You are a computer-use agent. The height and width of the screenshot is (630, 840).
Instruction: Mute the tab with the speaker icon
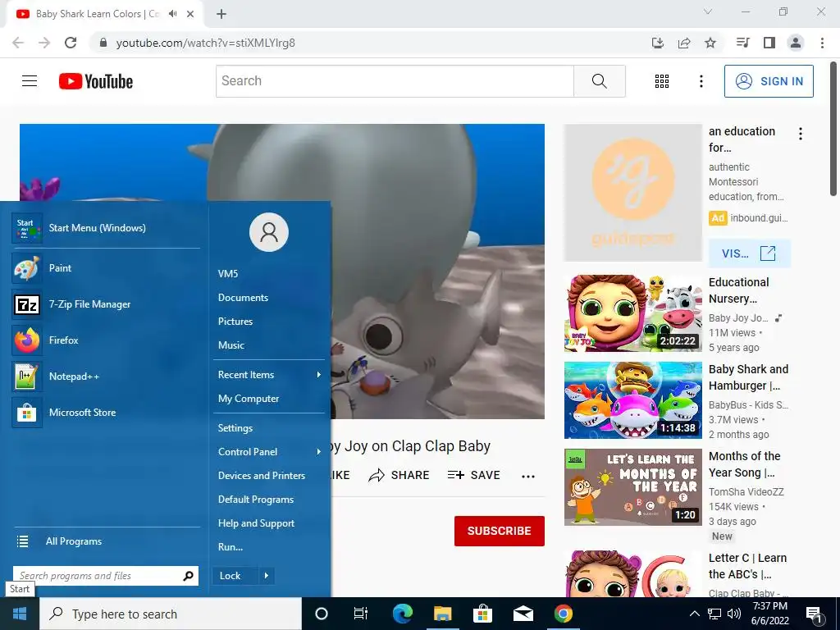(172, 14)
